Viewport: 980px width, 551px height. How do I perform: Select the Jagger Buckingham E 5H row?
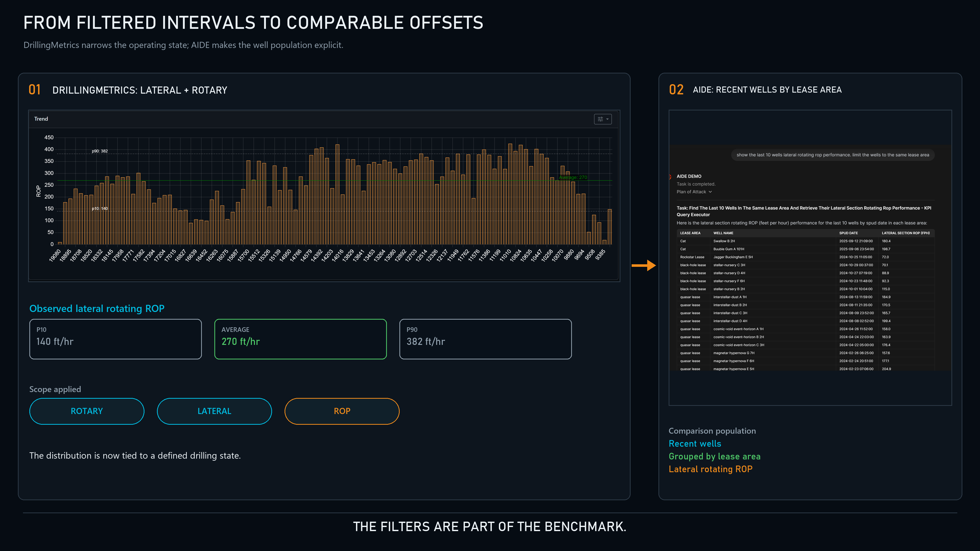coord(805,257)
